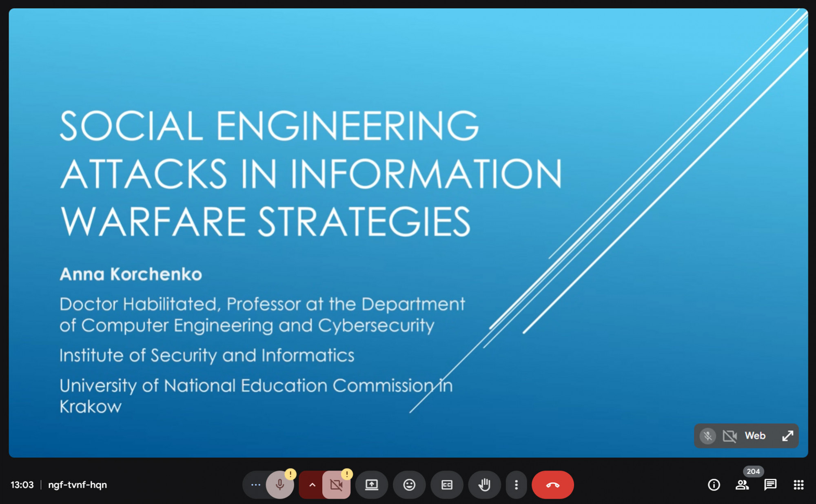The width and height of the screenshot is (816, 504).
Task: Click the meeting code ngf-tvnf-hqn
Action: tap(78, 485)
